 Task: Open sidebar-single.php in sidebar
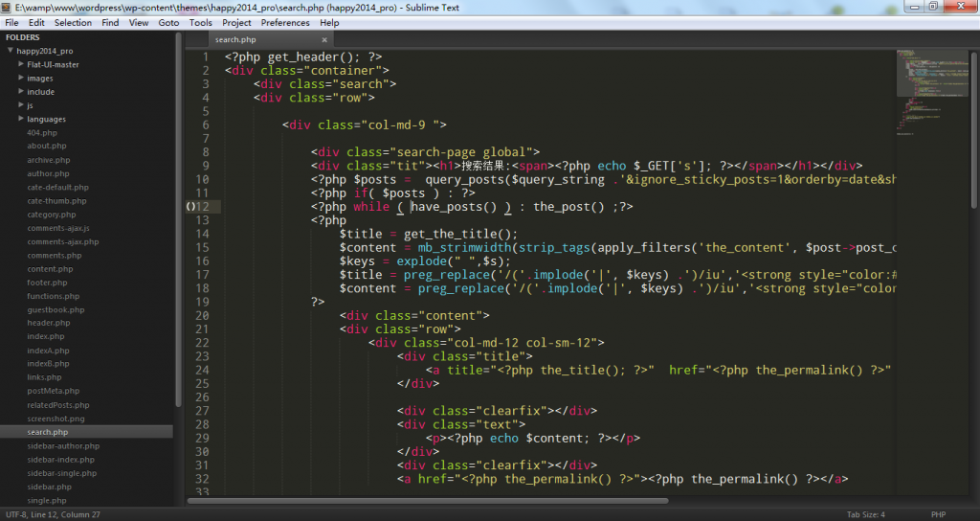tap(62, 473)
